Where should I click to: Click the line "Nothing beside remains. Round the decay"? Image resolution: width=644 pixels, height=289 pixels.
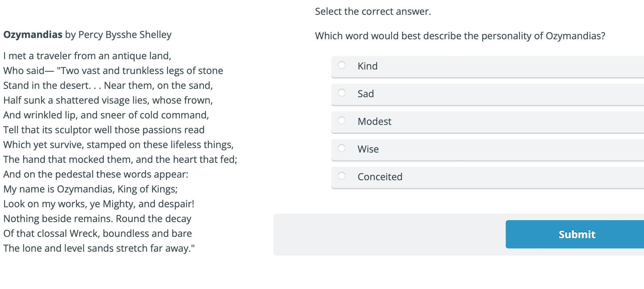[97, 219]
